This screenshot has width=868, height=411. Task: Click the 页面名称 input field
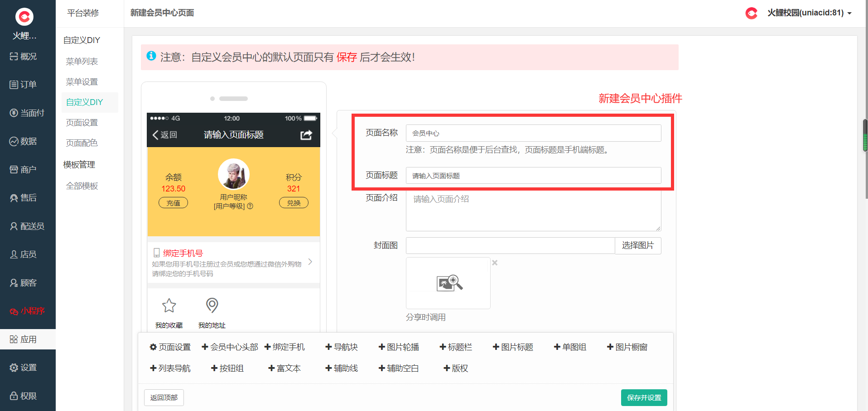pos(533,133)
